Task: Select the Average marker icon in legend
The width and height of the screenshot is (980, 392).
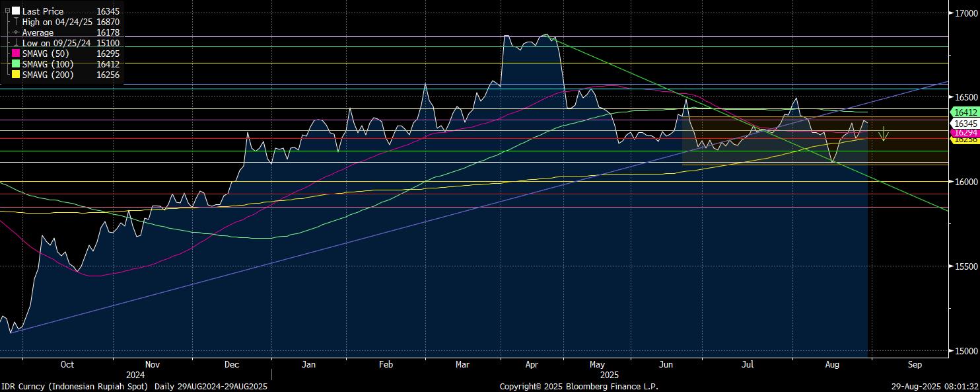Action: point(16,32)
